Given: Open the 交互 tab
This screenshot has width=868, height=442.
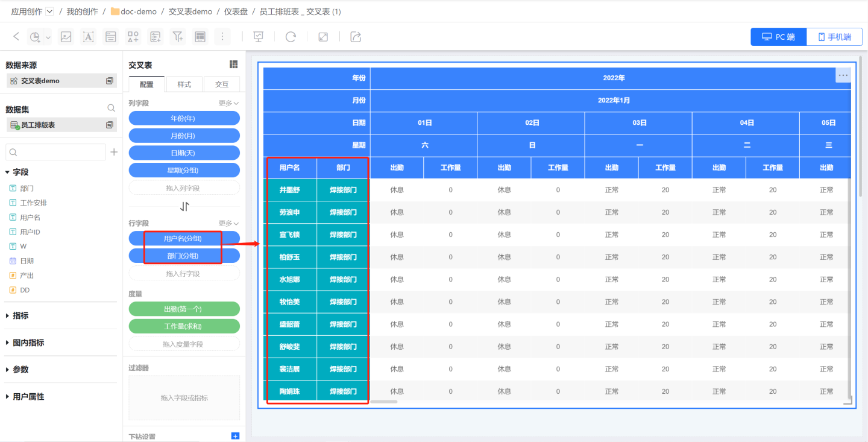Looking at the screenshot, I should (222, 84).
